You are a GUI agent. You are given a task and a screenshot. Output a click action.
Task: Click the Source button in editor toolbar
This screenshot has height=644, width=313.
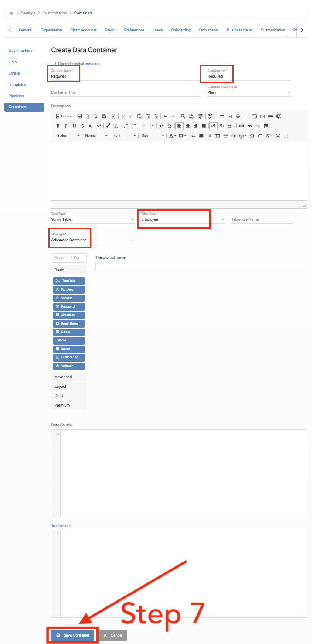[64, 116]
